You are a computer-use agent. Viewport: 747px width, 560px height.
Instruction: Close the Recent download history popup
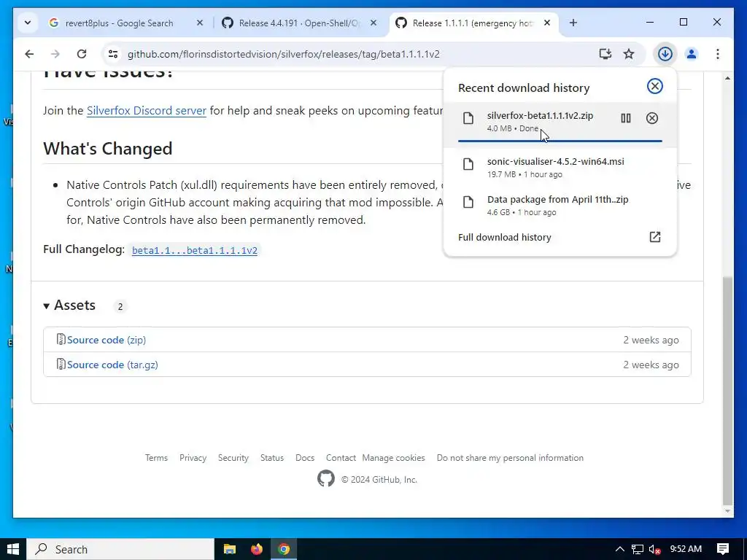tap(654, 86)
